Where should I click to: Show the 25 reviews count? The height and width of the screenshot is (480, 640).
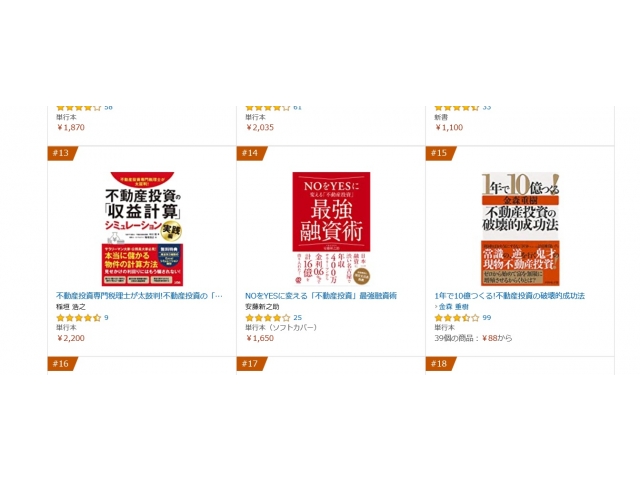pos(298,318)
